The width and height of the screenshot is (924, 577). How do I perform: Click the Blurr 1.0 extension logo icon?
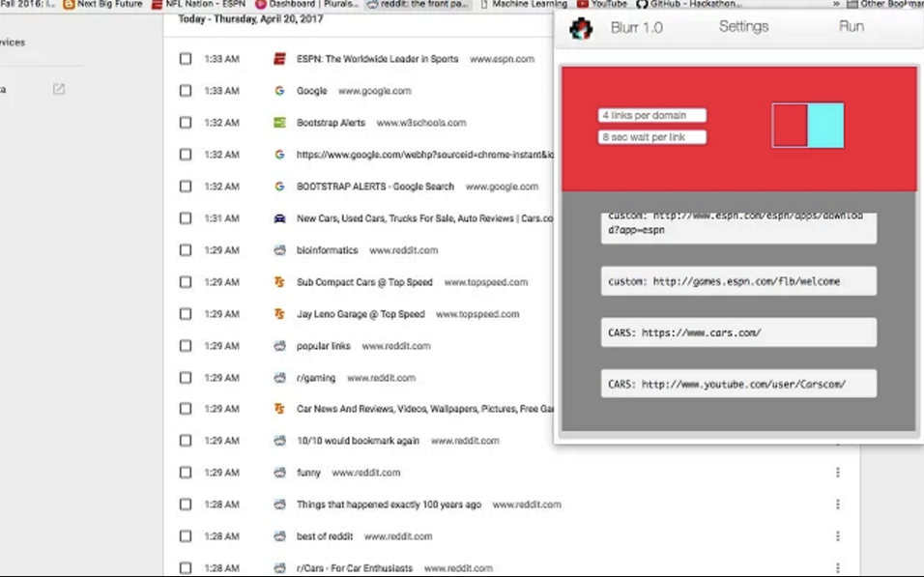581,28
